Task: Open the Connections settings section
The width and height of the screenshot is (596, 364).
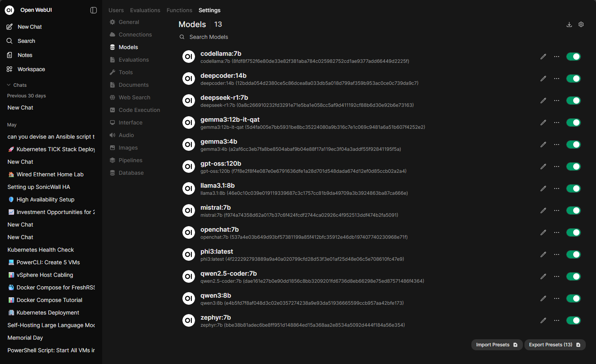Action: click(x=135, y=35)
